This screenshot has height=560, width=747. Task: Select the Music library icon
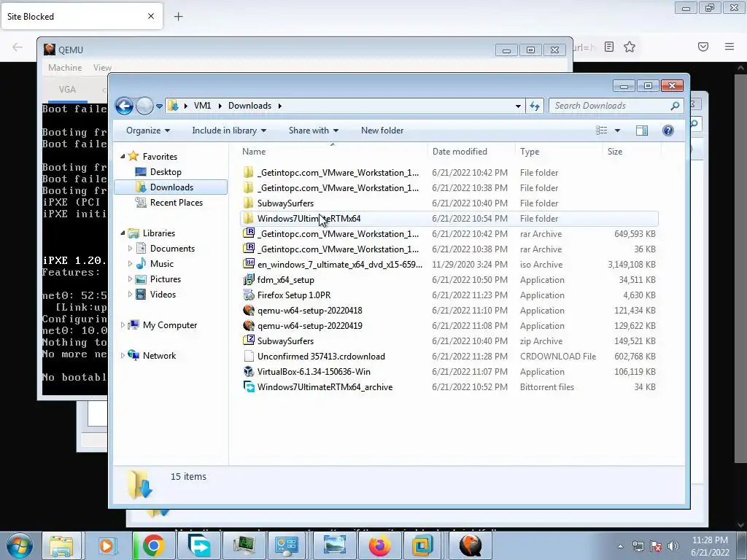tap(141, 263)
